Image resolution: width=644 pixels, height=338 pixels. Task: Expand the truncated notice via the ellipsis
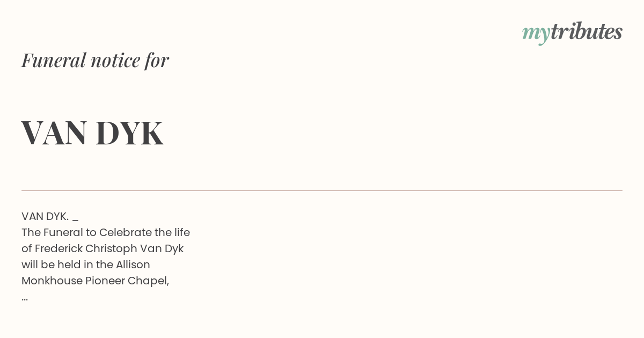(x=25, y=299)
